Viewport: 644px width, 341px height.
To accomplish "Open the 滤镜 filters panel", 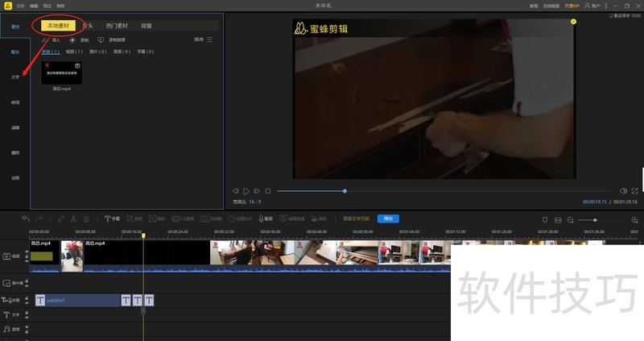I will [x=15, y=127].
